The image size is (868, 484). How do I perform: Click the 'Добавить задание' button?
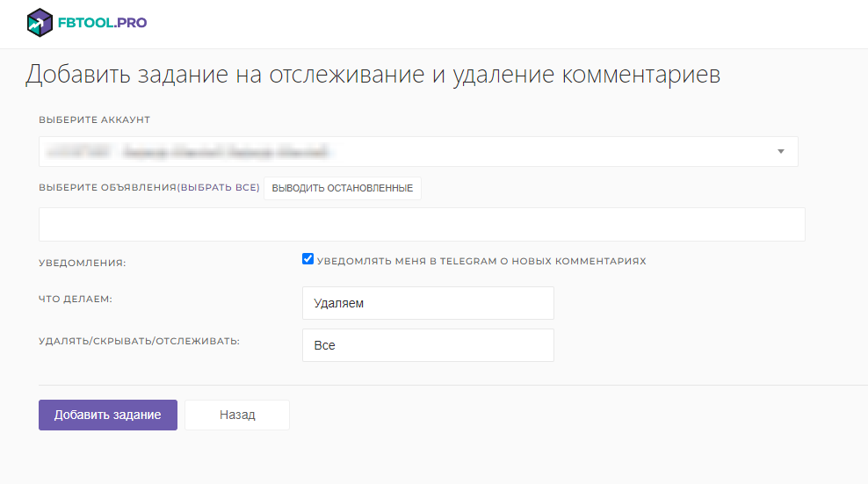point(108,415)
